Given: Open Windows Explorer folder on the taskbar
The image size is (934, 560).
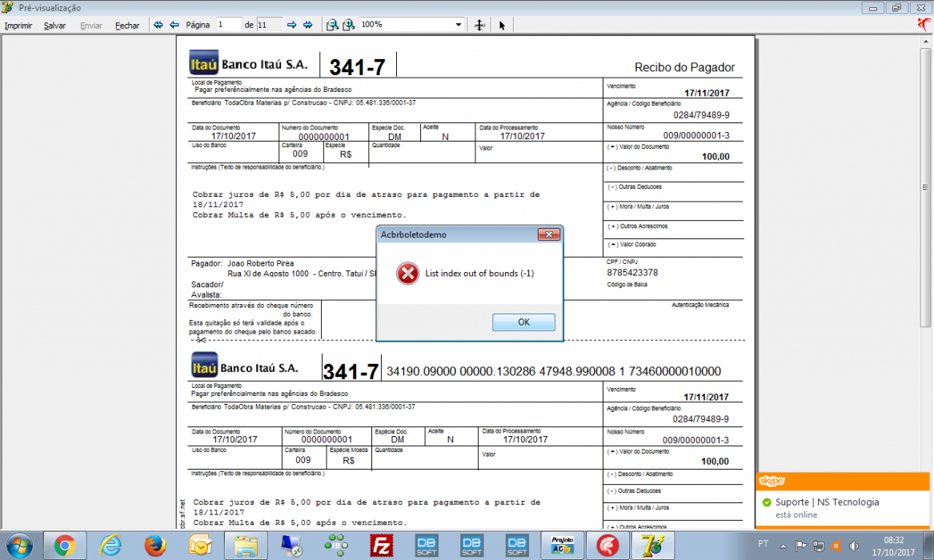Looking at the screenshot, I should [x=246, y=546].
